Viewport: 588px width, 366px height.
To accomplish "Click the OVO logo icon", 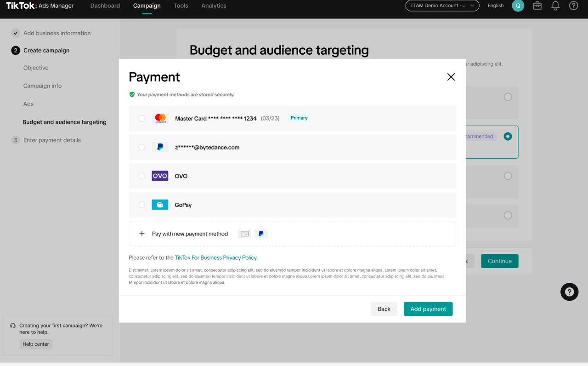I will click(160, 176).
